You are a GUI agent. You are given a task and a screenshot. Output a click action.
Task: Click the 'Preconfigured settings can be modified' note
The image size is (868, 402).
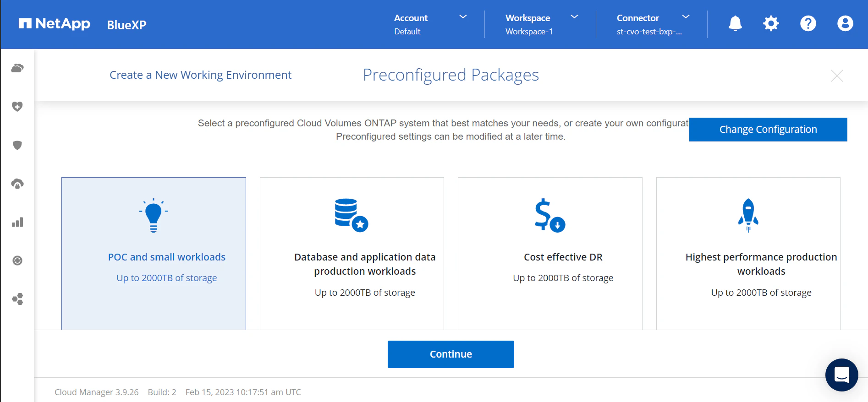coord(451,136)
